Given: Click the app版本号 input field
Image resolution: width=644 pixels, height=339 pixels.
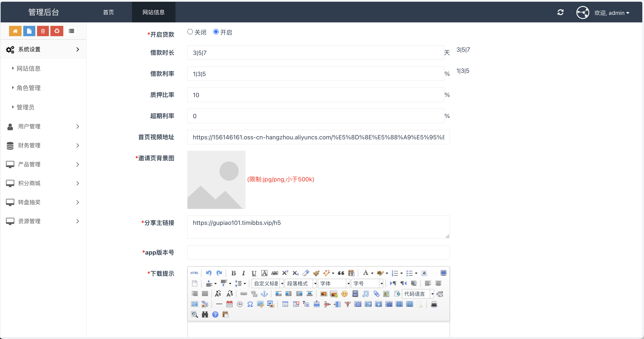Looking at the screenshot, I should tap(318, 252).
